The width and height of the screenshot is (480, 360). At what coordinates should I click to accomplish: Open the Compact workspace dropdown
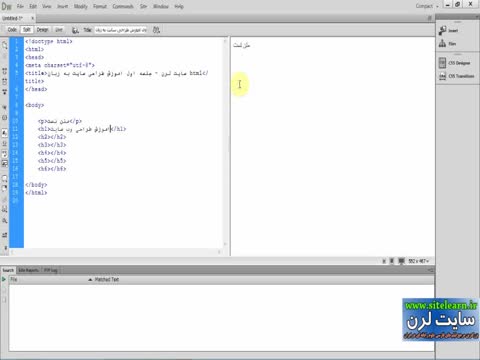[427, 6]
